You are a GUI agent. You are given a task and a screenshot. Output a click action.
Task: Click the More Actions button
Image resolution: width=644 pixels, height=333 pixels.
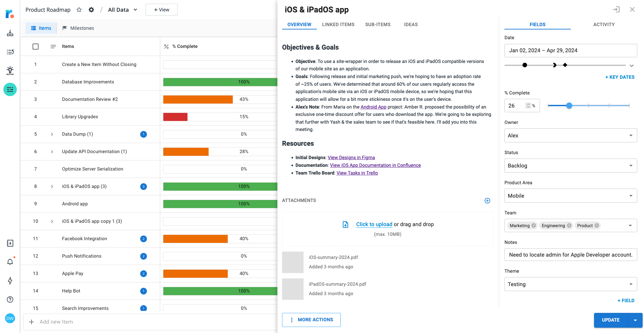tap(311, 320)
